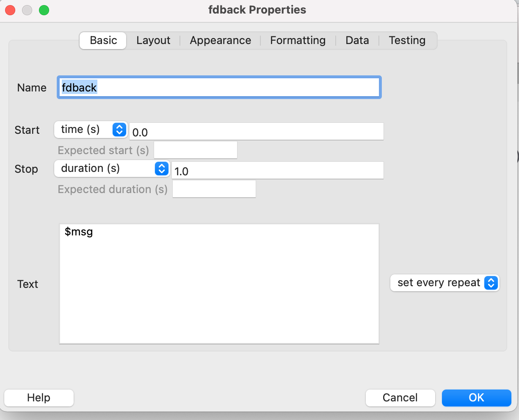Viewport: 519px width, 420px height.
Task: Click inside the Text box with $msg
Action: point(219,284)
